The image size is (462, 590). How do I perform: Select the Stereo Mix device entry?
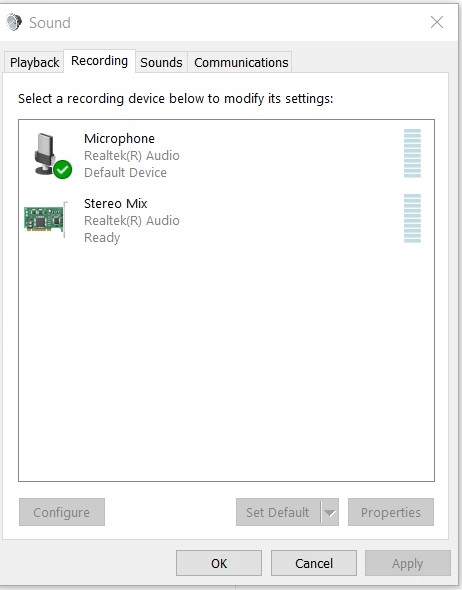[x=226, y=220]
